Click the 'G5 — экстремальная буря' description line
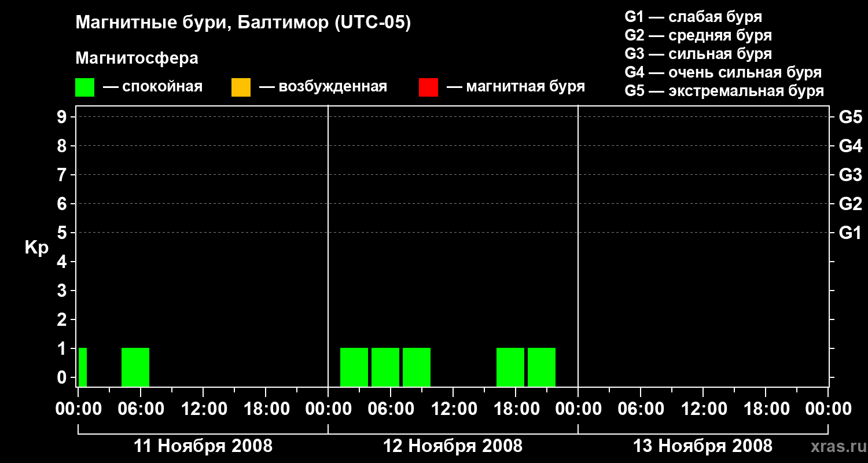Image resolution: width=868 pixels, height=463 pixels. coord(724,91)
